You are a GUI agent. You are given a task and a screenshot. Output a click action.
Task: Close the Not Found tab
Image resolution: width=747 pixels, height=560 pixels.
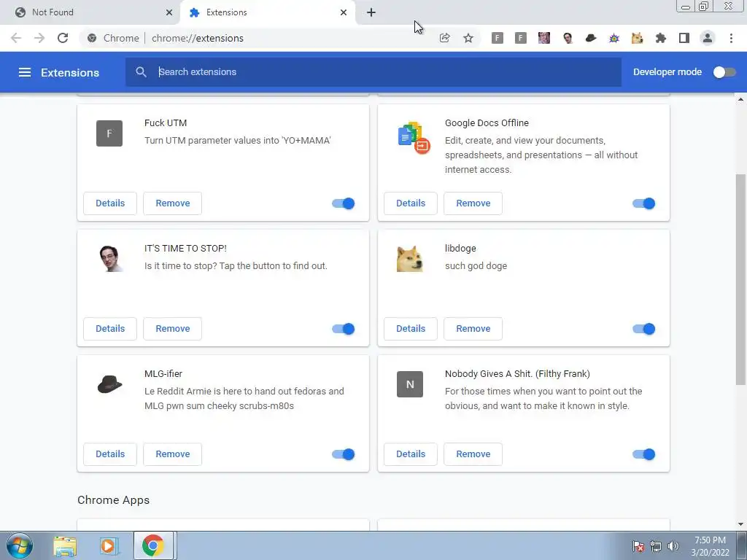169,12
